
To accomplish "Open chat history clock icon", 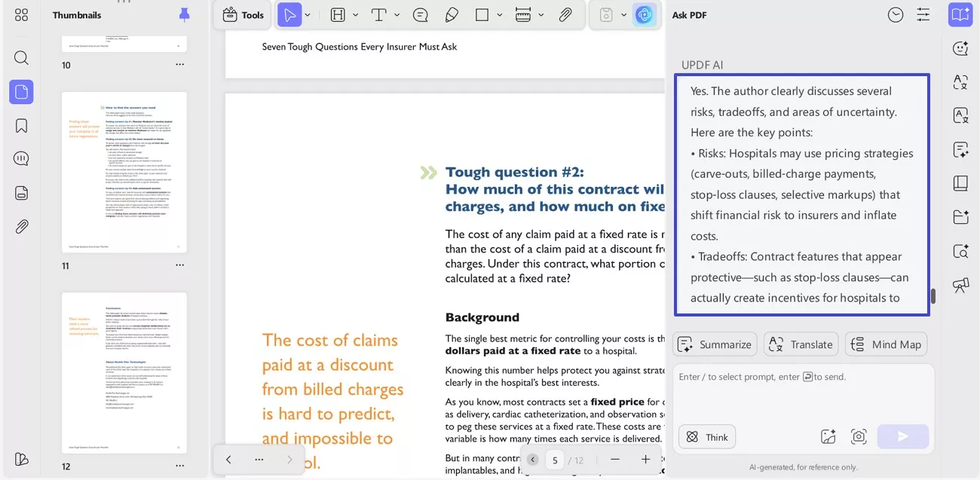I will (x=896, y=15).
